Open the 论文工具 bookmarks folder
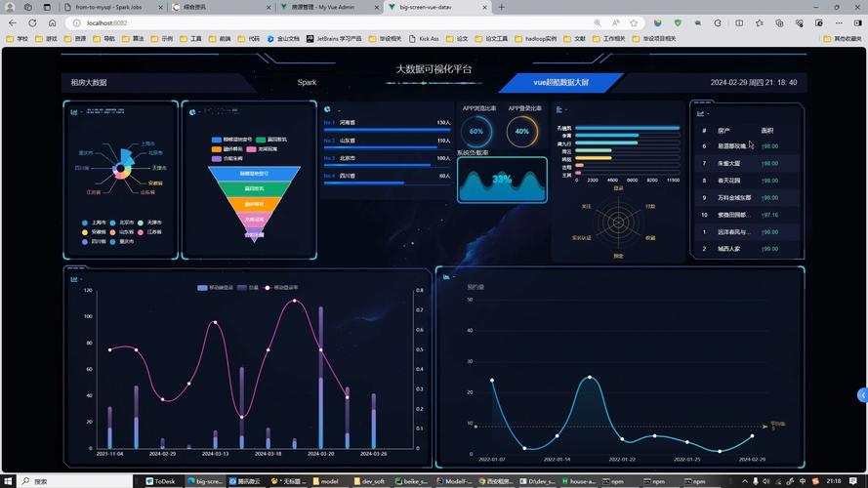Image resolution: width=868 pixels, height=488 pixels. tap(491, 39)
